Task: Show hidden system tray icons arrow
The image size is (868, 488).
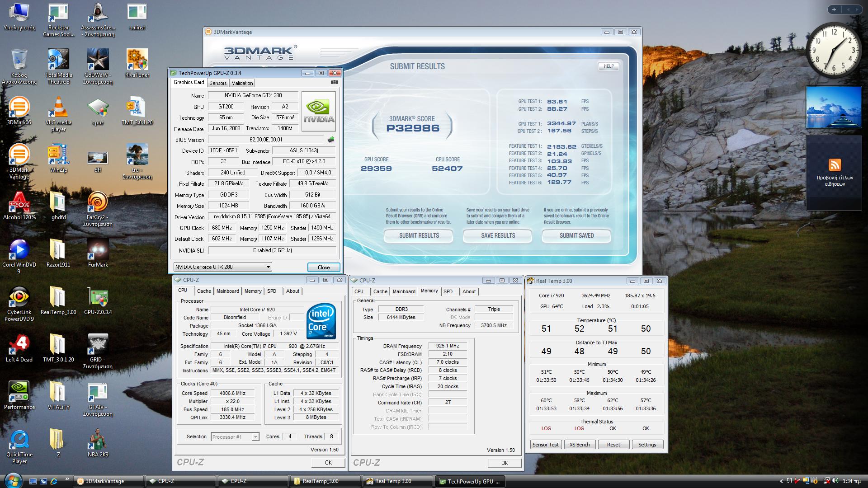Action: 781,481
